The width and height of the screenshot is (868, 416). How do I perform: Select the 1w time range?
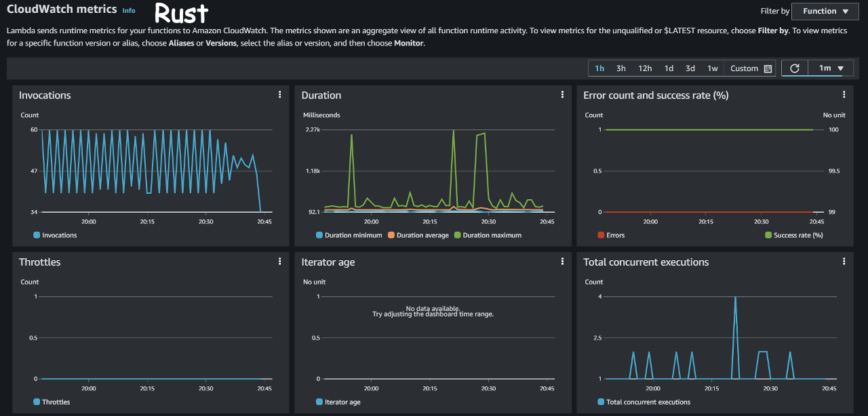[713, 68]
